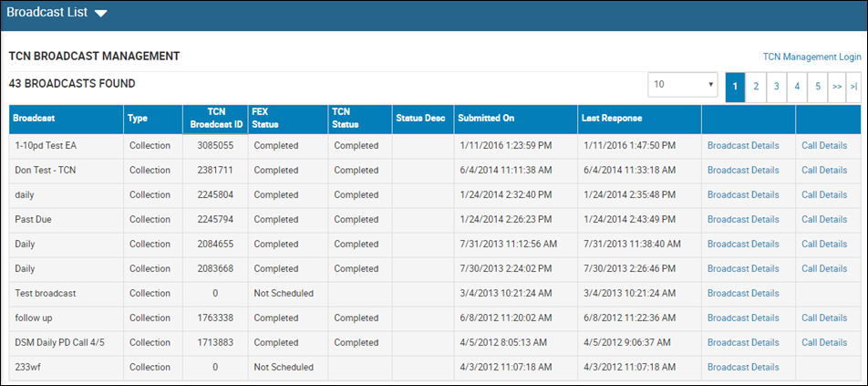Screen dimensions: 868x386
Task: Sort by TCN Broadcast ID column header
Action: tap(216, 118)
